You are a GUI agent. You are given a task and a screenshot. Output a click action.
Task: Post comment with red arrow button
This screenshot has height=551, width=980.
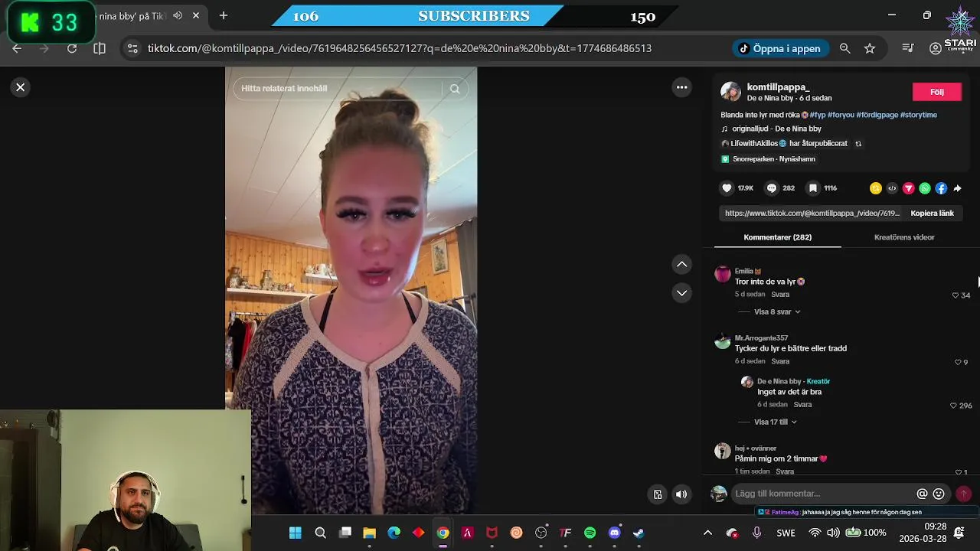[964, 494]
